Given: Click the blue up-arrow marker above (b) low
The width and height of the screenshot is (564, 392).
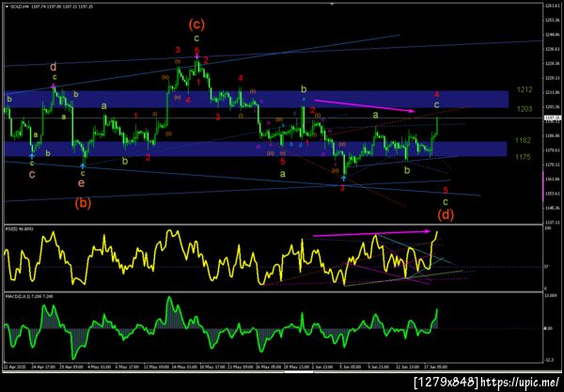Looking at the screenshot, I should [x=83, y=165].
